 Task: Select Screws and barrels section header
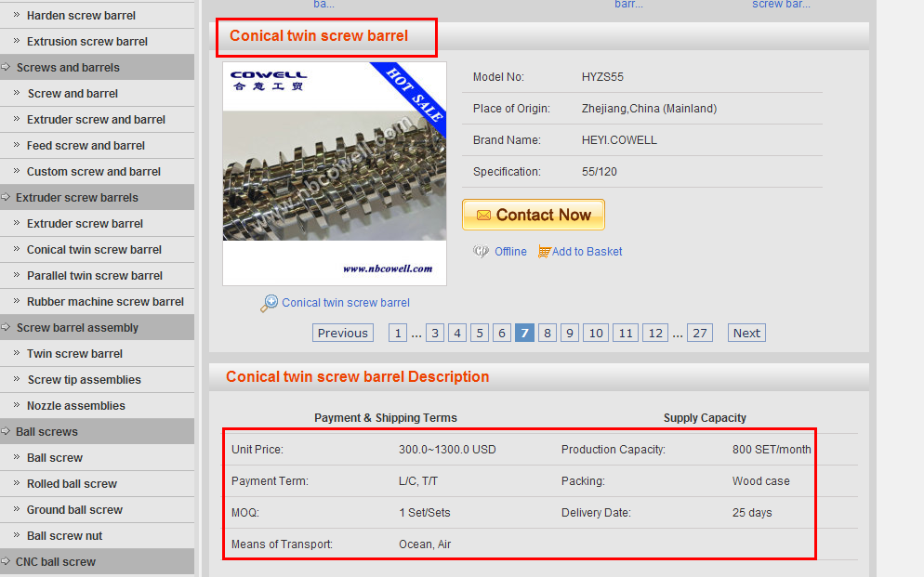(x=68, y=67)
